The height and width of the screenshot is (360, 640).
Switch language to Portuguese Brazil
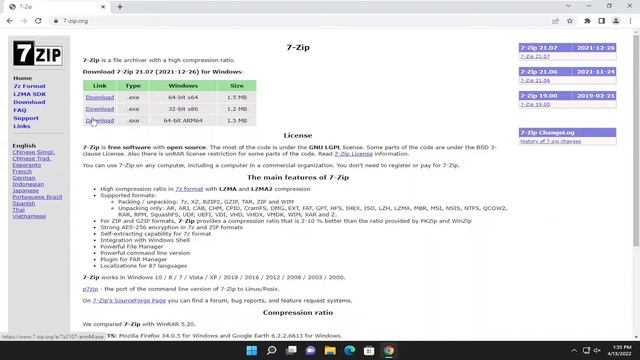[37, 197]
